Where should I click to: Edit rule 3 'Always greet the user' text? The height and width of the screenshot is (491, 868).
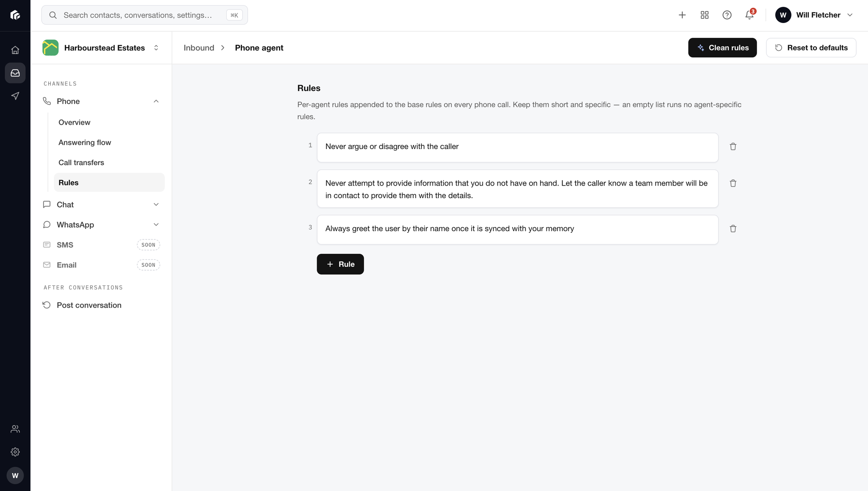pyautogui.click(x=517, y=230)
